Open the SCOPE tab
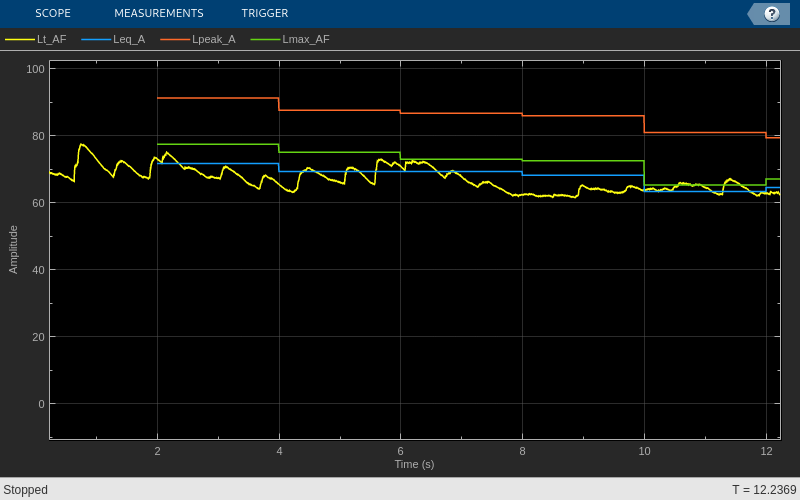 [53, 13]
